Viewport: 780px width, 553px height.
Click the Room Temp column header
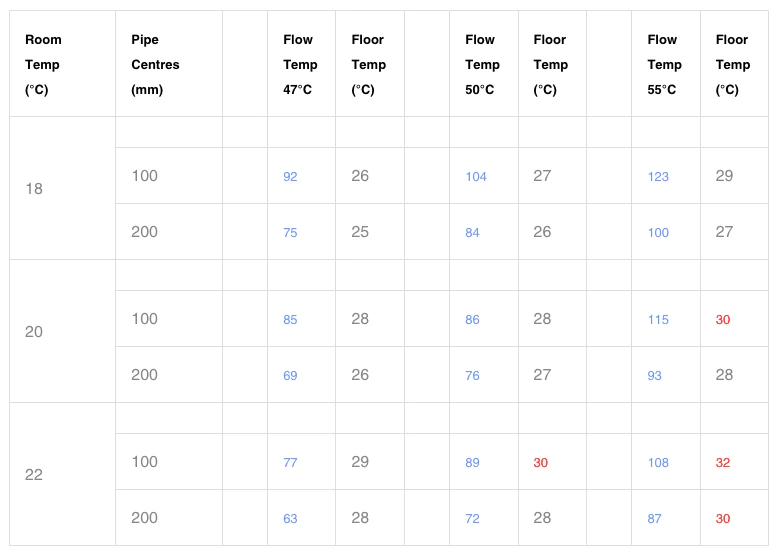(43, 65)
